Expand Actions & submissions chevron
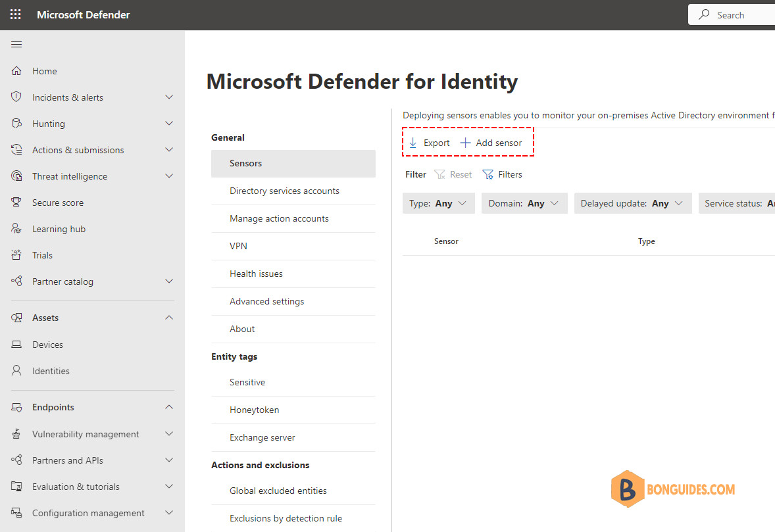Image resolution: width=775 pixels, height=532 pixels. pyautogui.click(x=169, y=149)
